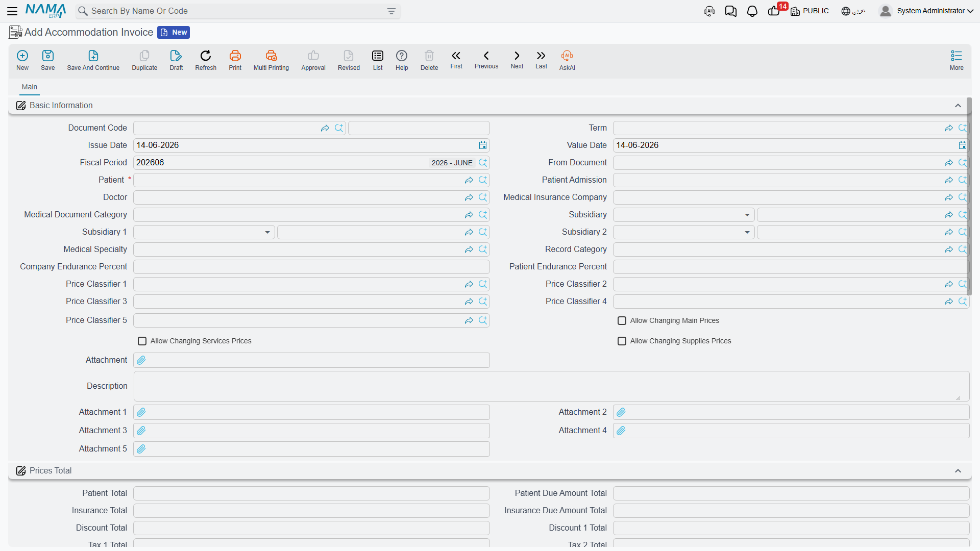
Task: Click the Attachment paperclip icon
Action: click(141, 360)
